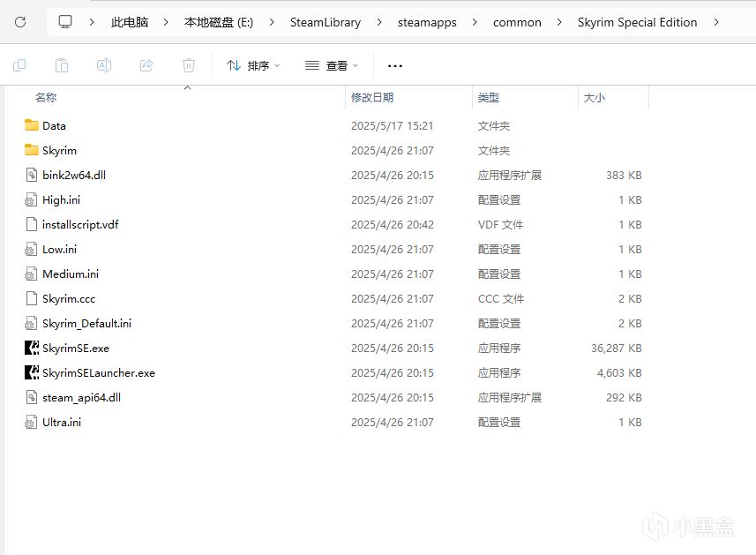Select the Ultra.ini file icon
Image resolution: width=756 pixels, height=555 pixels.
click(x=32, y=422)
